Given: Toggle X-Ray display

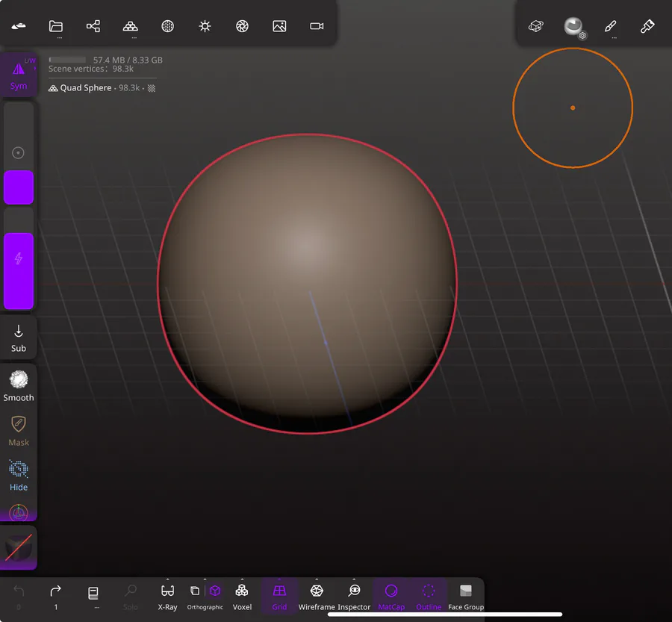Looking at the screenshot, I should tap(167, 597).
